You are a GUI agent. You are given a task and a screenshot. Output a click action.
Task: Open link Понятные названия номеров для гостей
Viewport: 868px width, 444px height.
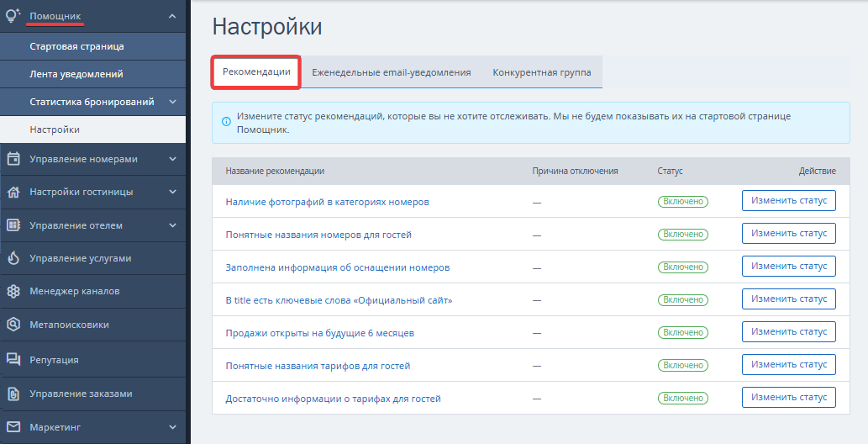coord(318,235)
